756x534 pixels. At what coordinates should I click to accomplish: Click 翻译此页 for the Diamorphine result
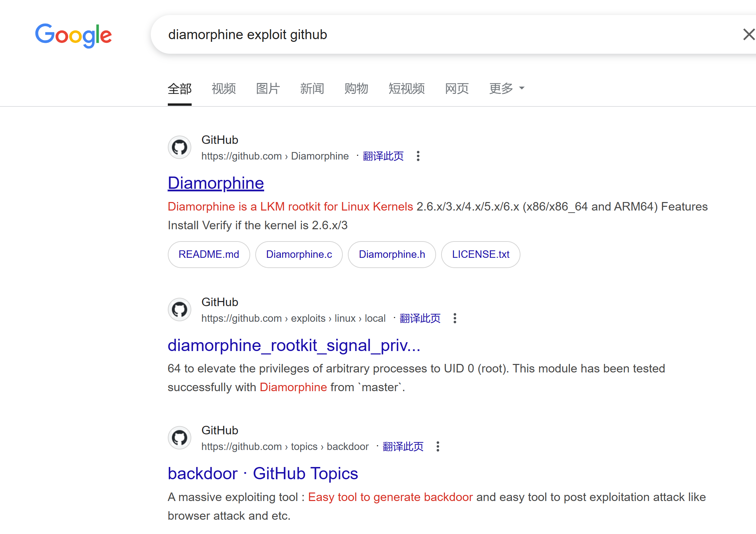383,156
